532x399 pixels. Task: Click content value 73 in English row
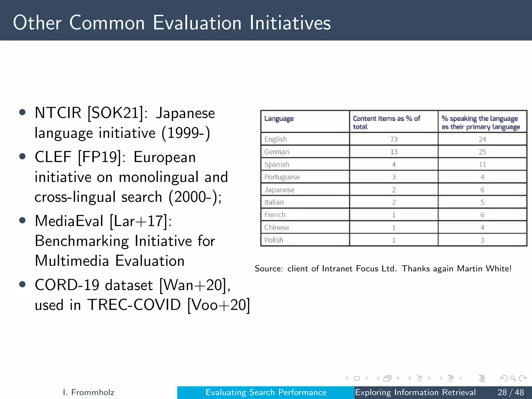(x=394, y=139)
